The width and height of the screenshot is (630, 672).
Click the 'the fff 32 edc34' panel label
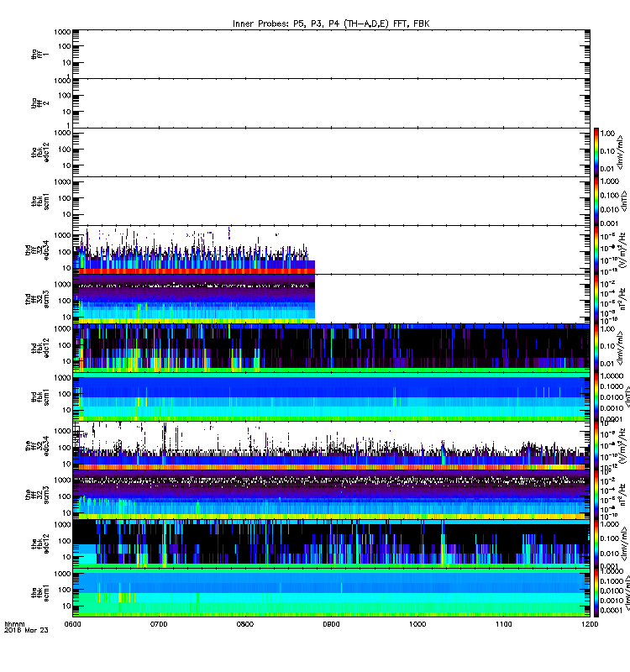point(37,446)
